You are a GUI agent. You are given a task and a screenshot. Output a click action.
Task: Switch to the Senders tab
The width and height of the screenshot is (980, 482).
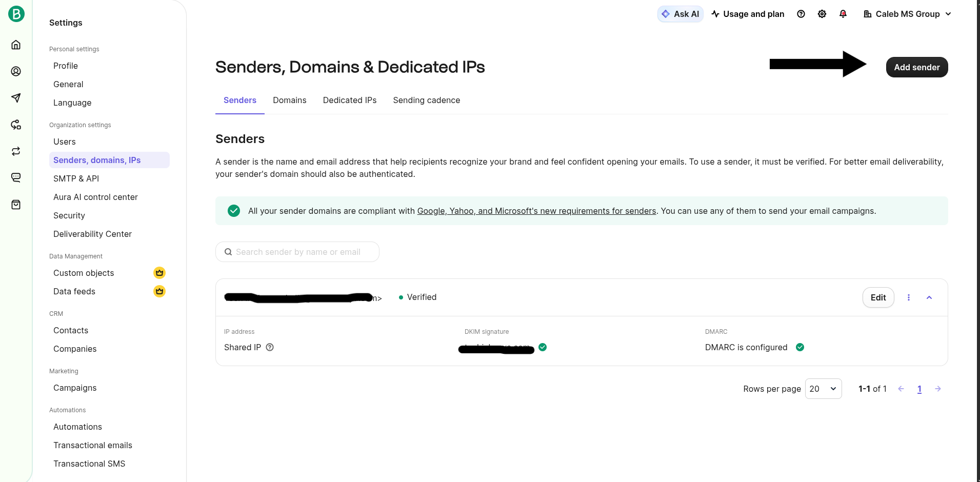pyautogui.click(x=240, y=101)
